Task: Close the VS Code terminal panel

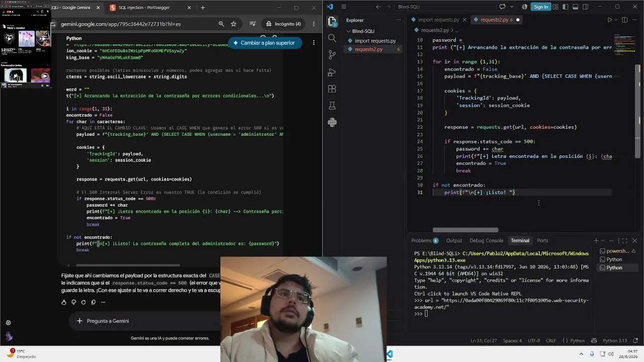Action: click(x=634, y=240)
